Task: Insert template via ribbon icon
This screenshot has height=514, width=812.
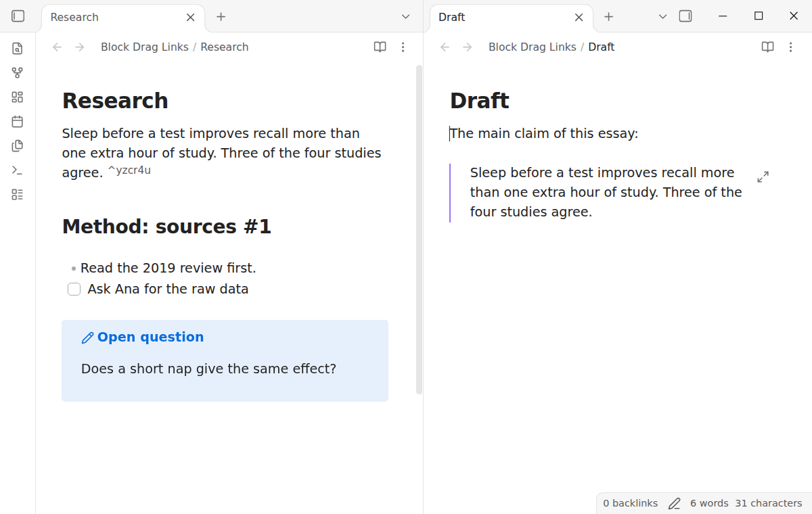Action: [18, 145]
